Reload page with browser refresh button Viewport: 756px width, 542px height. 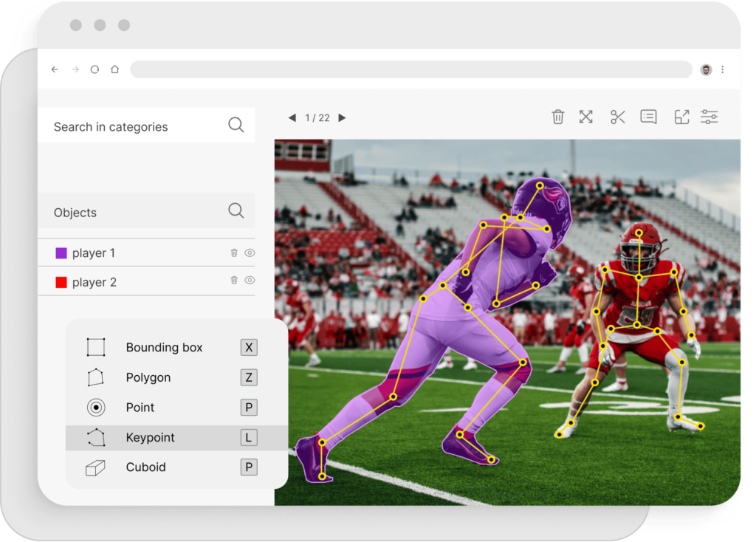pos(94,69)
